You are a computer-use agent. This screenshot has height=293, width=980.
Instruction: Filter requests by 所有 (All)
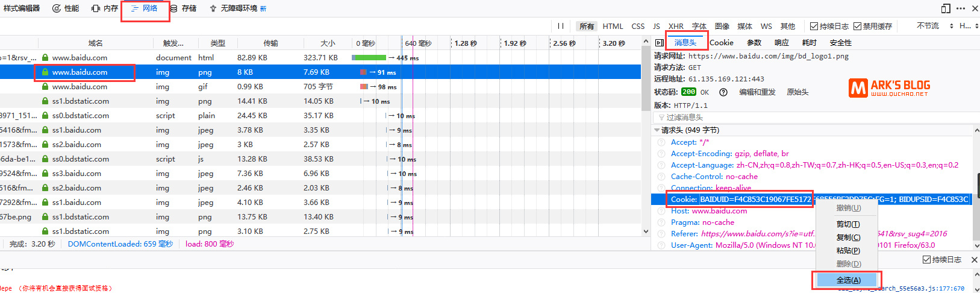587,27
